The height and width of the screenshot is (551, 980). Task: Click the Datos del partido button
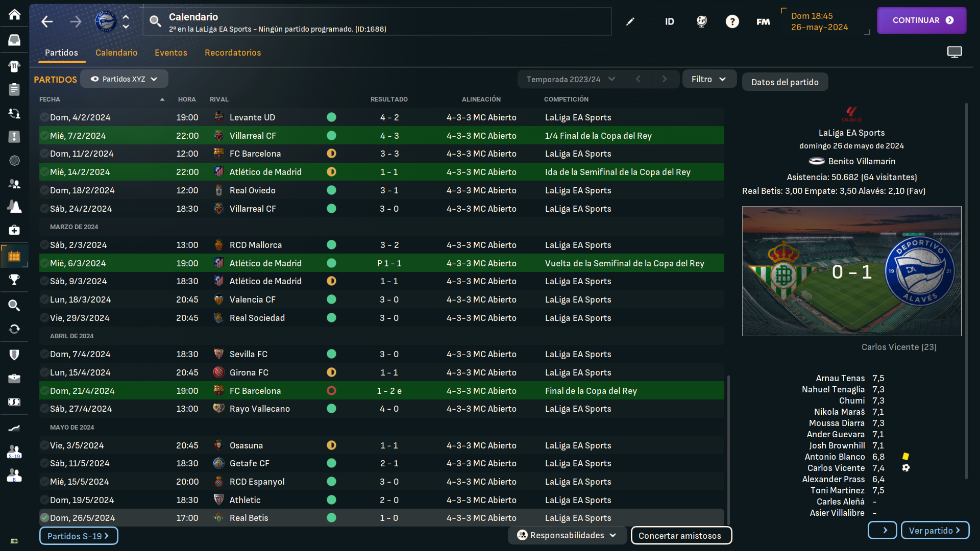[x=785, y=82]
